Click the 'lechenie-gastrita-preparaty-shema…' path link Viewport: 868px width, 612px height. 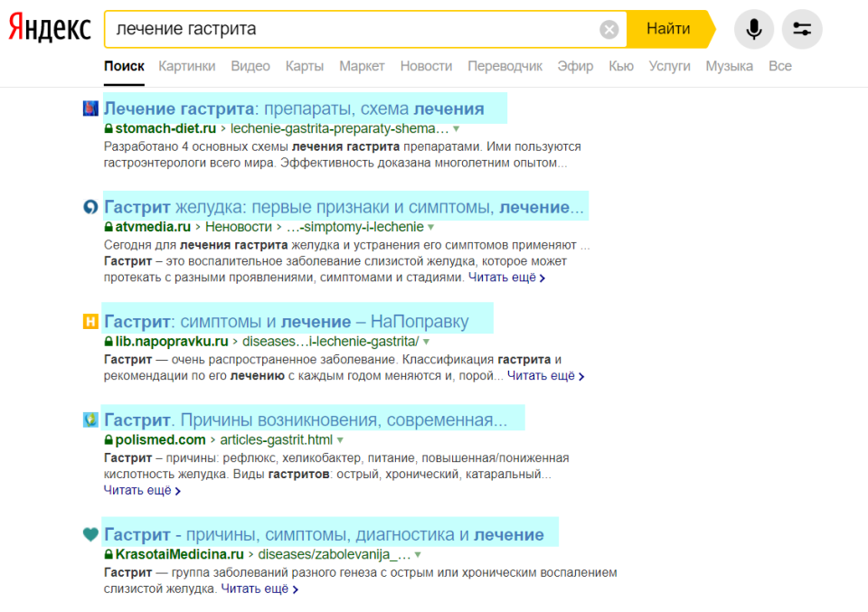[x=339, y=128]
